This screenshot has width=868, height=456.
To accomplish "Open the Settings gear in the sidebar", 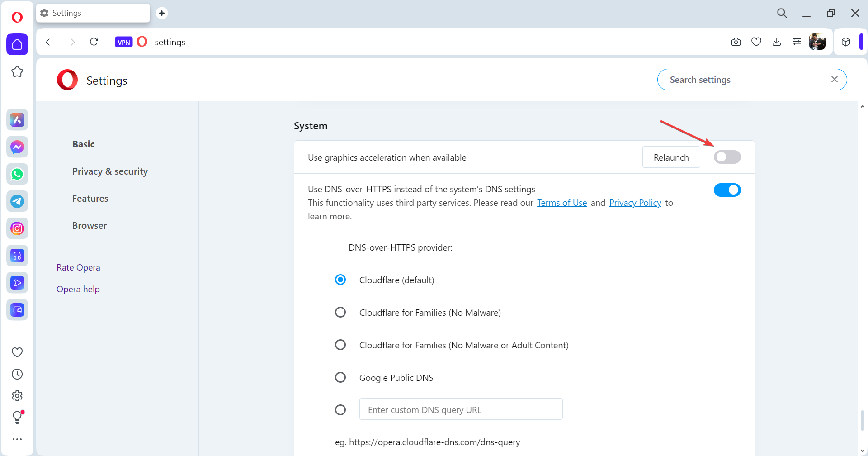I will 17,396.
